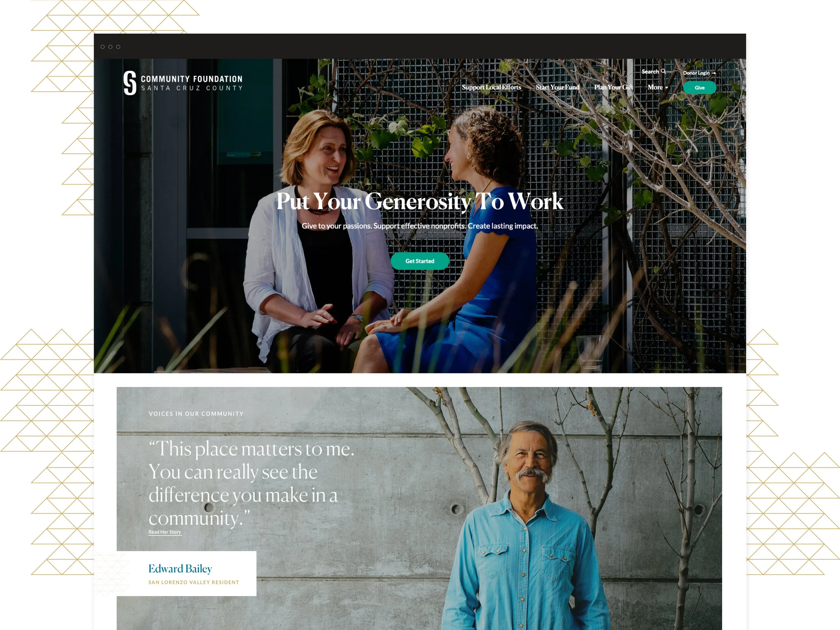Click the Voices In Our Community label
Image resolution: width=840 pixels, height=630 pixels.
pyautogui.click(x=196, y=414)
